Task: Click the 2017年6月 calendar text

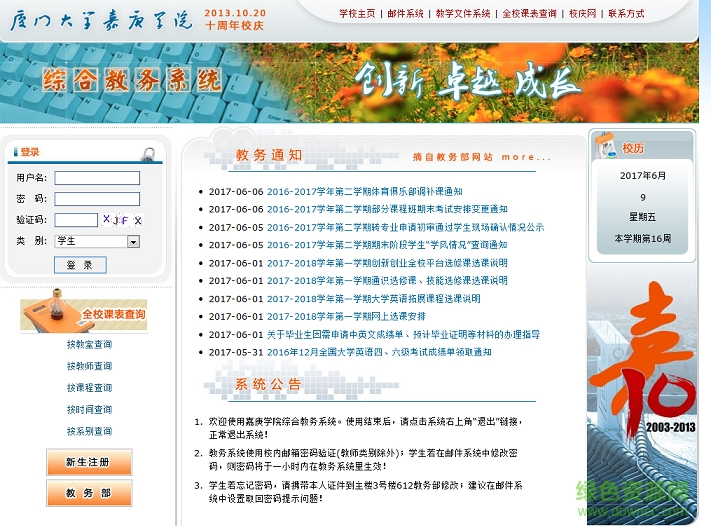Action: (643, 176)
